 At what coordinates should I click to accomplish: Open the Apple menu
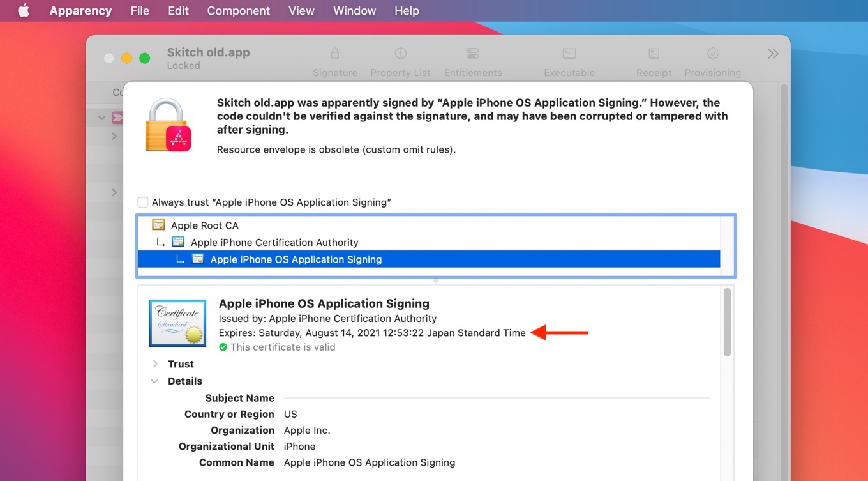click(24, 11)
